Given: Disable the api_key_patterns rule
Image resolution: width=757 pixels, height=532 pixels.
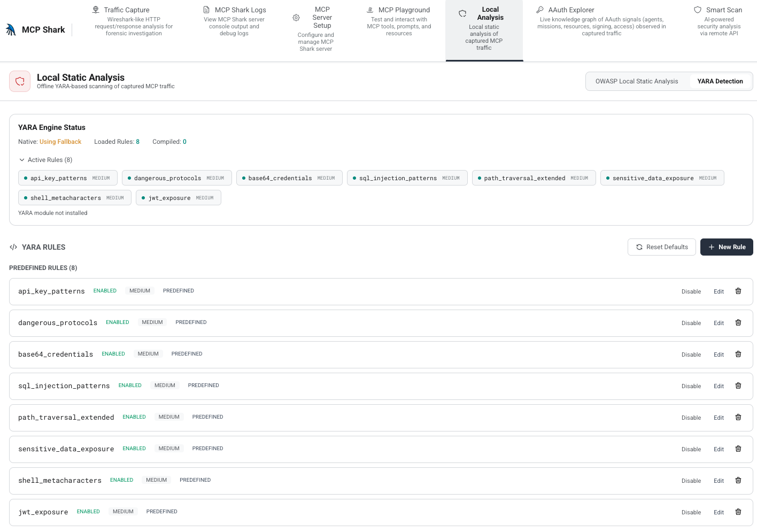Looking at the screenshot, I should pos(691,291).
